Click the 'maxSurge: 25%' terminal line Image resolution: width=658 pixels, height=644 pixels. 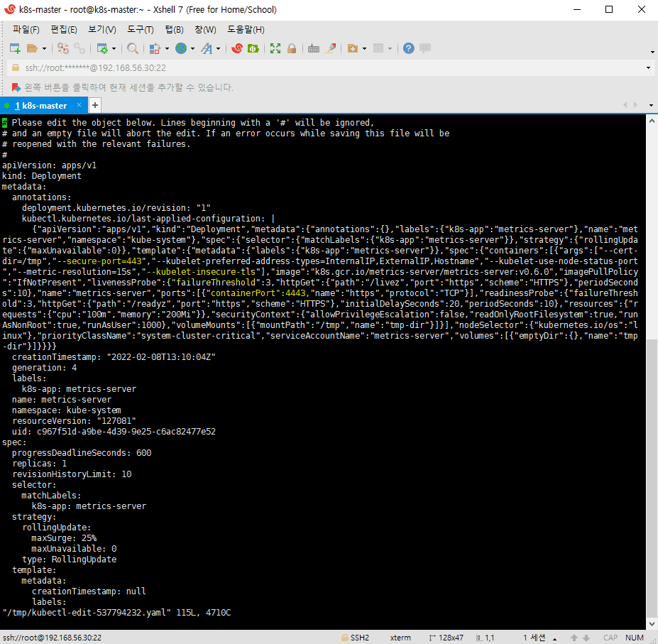point(64,538)
